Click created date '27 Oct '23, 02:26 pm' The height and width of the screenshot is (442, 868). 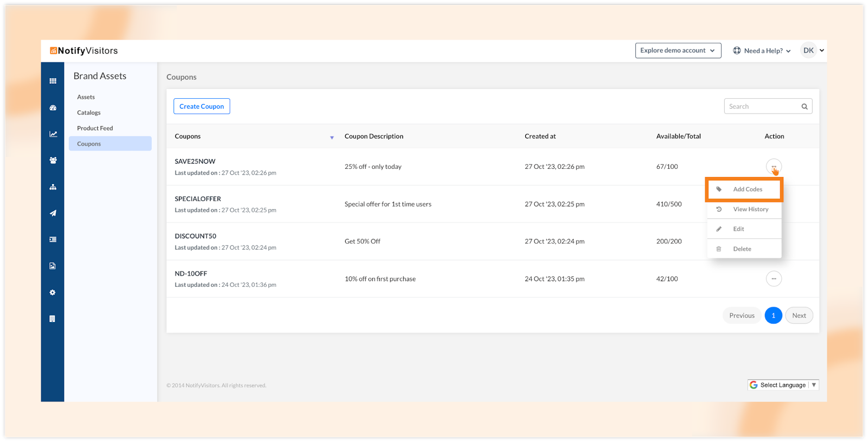(x=554, y=167)
